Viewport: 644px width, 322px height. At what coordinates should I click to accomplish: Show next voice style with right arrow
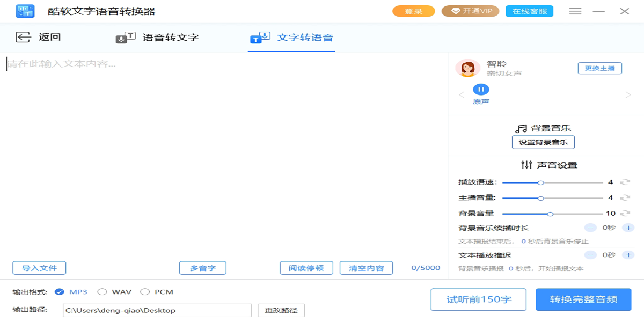tap(628, 95)
